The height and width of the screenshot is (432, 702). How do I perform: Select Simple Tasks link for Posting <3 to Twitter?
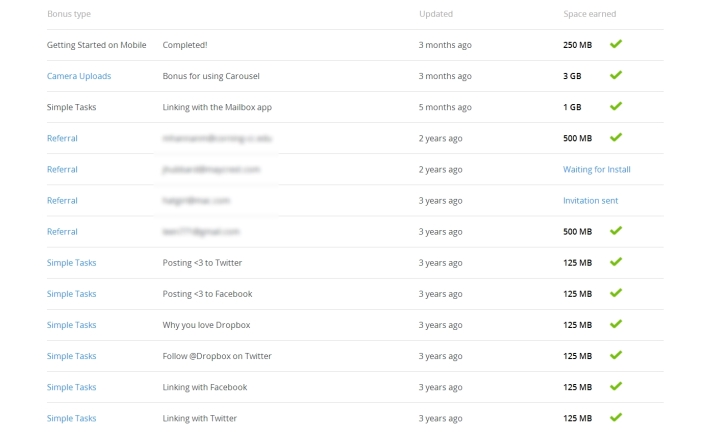click(71, 263)
